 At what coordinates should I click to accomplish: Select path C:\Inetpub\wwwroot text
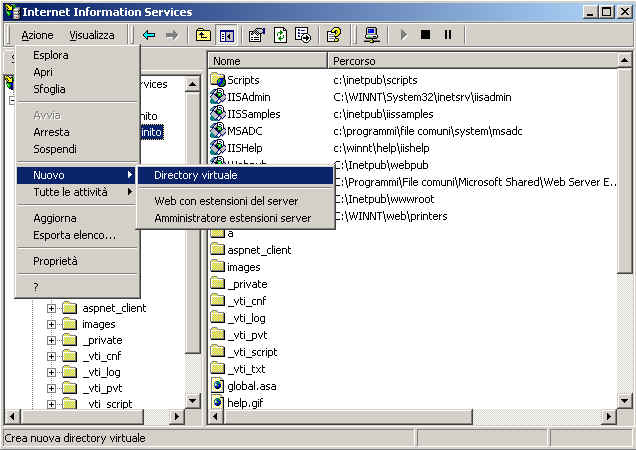pyautogui.click(x=384, y=199)
